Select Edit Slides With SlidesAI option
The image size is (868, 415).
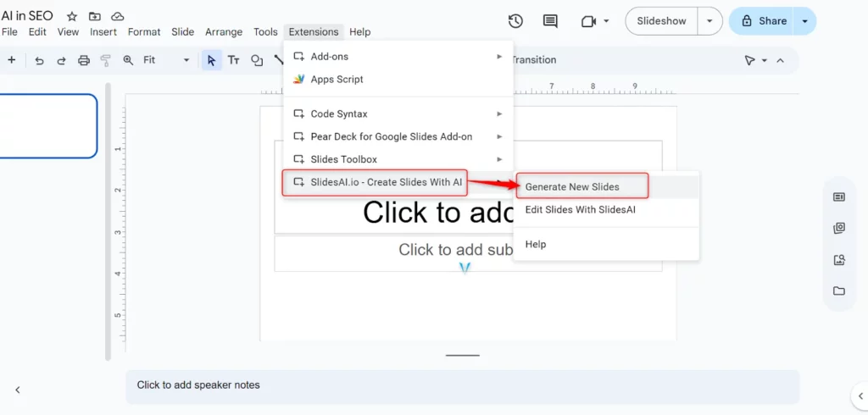[x=580, y=209]
